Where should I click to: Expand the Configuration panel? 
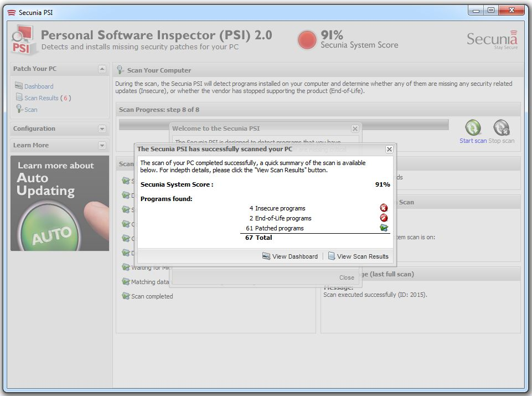pyautogui.click(x=102, y=129)
